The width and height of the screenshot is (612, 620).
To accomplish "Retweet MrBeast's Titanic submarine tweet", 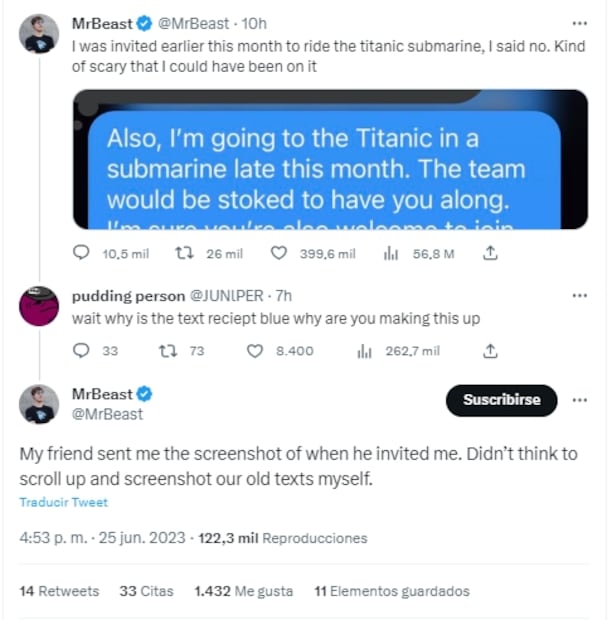I will [183, 254].
